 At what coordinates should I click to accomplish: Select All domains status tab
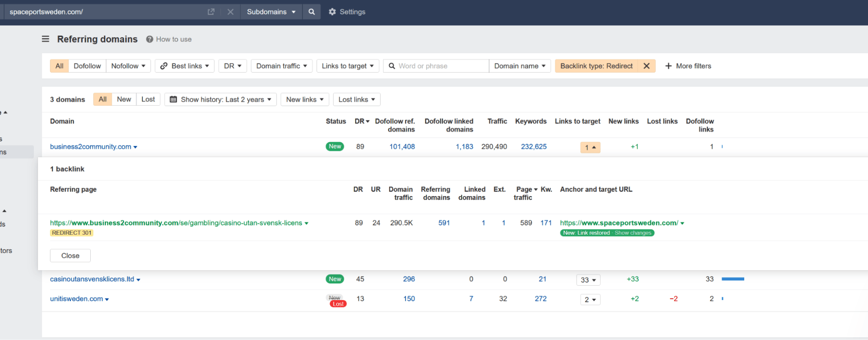(x=102, y=100)
